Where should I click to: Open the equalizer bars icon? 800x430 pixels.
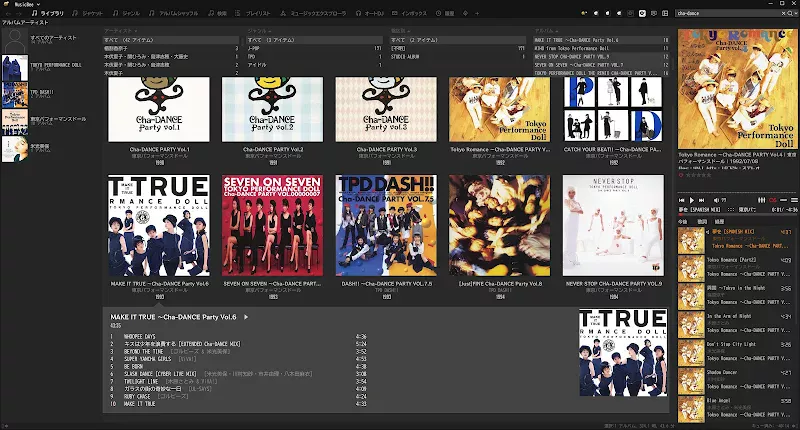[761, 200]
